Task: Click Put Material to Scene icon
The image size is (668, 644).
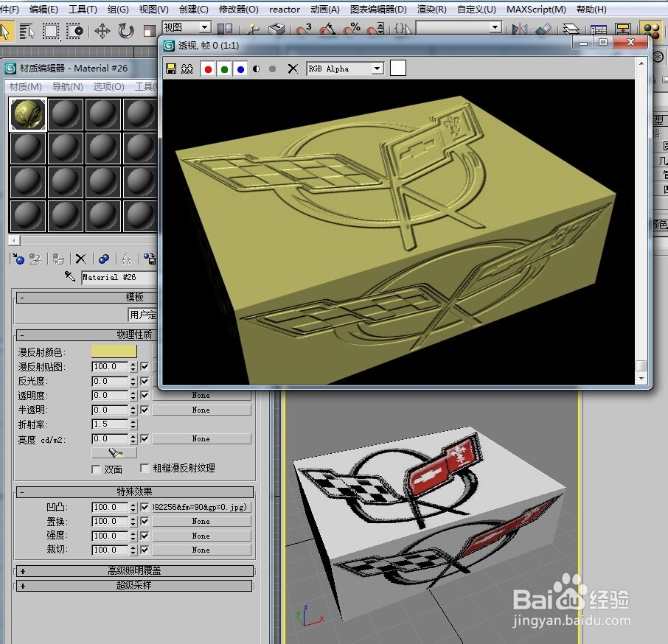Action: pyautogui.click(x=35, y=259)
